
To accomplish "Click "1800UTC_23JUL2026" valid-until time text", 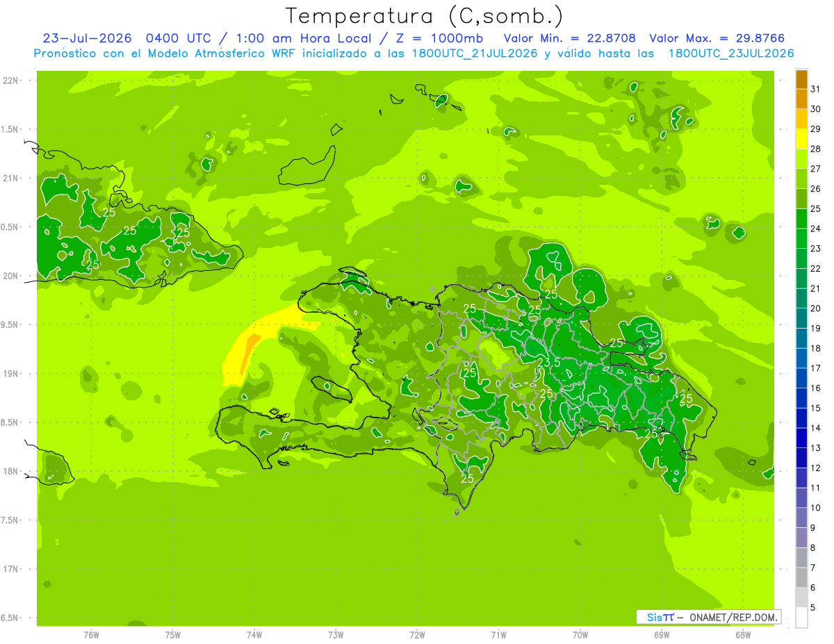I will (x=730, y=53).
